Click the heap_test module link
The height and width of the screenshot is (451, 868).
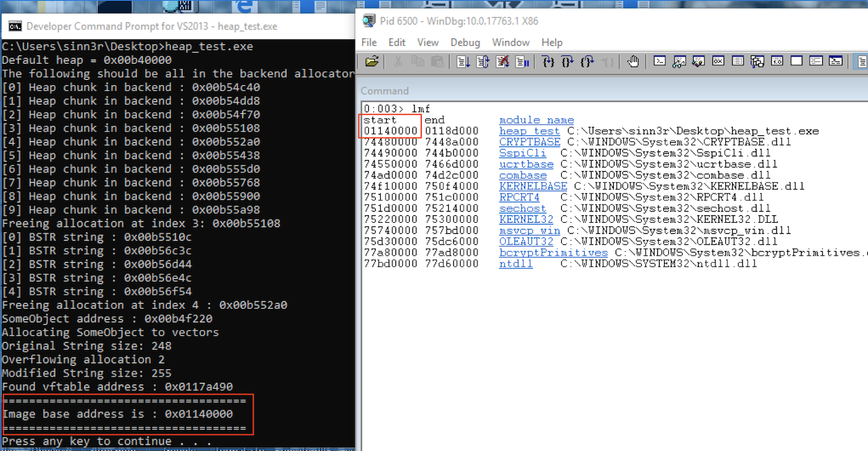coord(529,131)
